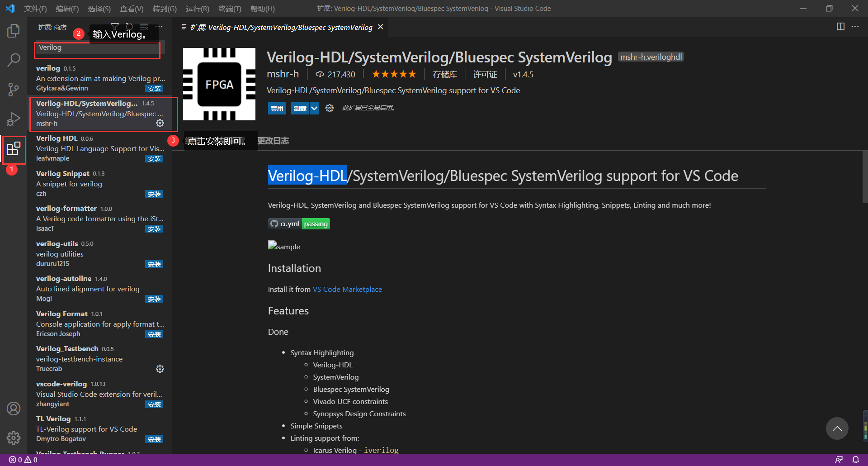Viewport: 868px width, 466px height.
Task: Open the Search view magnifier icon
Action: click(x=14, y=59)
